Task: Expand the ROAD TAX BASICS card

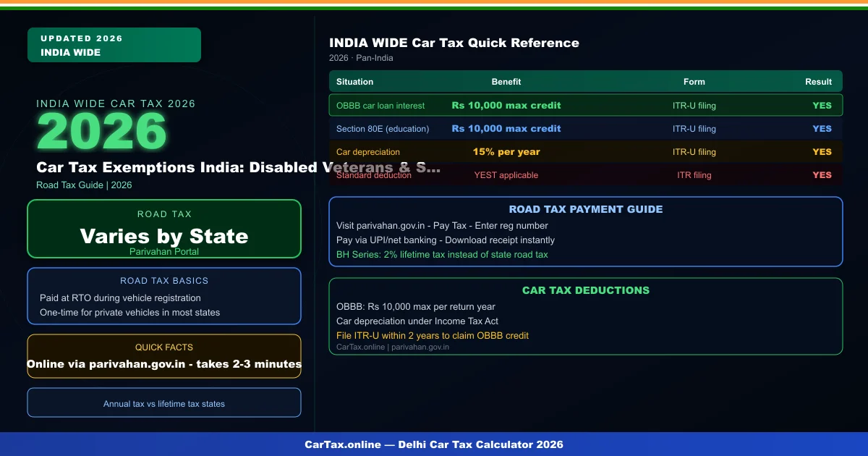Action: coord(163,281)
